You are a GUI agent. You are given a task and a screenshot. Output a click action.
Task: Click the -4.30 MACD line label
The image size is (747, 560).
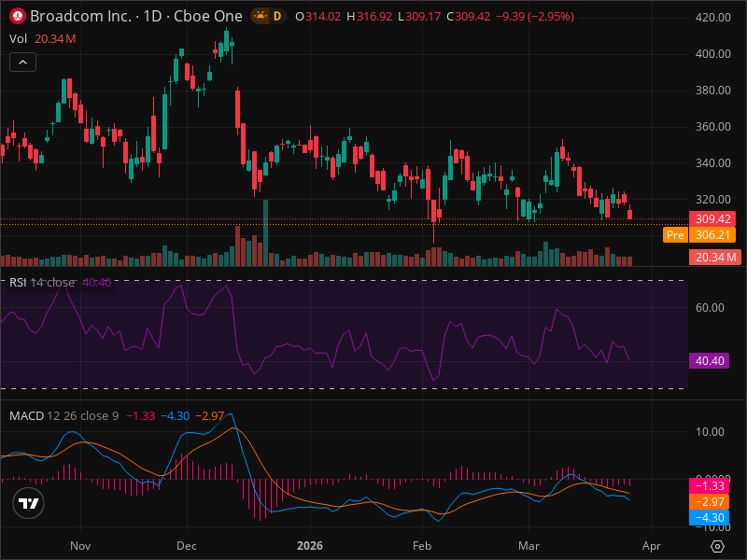pyautogui.click(x=709, y=518)
